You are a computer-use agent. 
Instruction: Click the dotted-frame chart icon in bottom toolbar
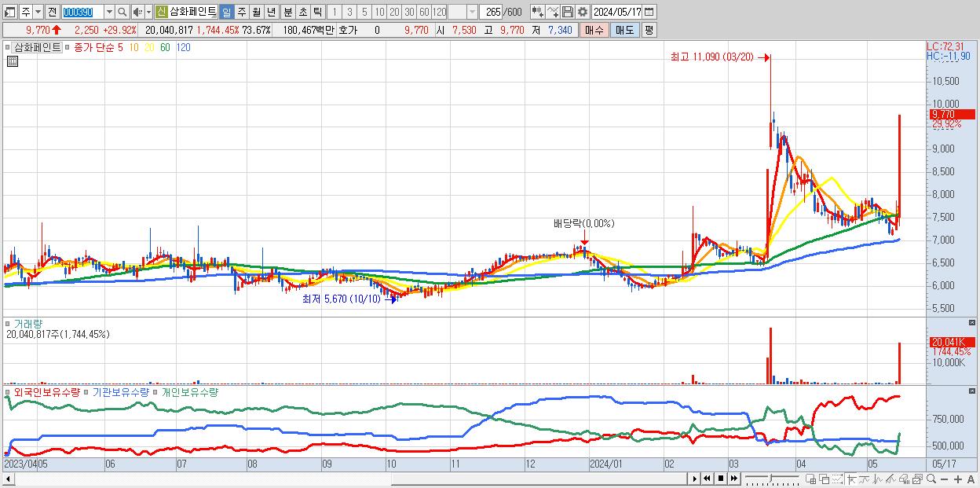[x=837, y=479]
